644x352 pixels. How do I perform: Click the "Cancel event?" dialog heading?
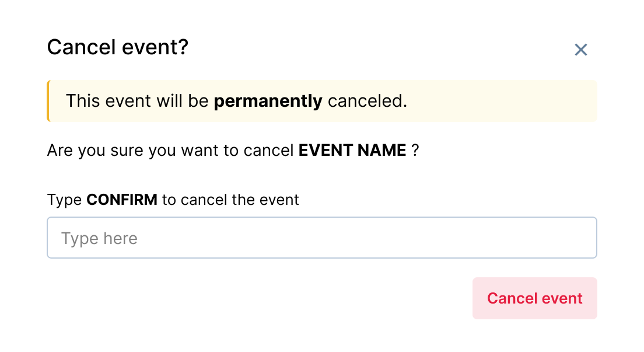[x=118, y=47]
